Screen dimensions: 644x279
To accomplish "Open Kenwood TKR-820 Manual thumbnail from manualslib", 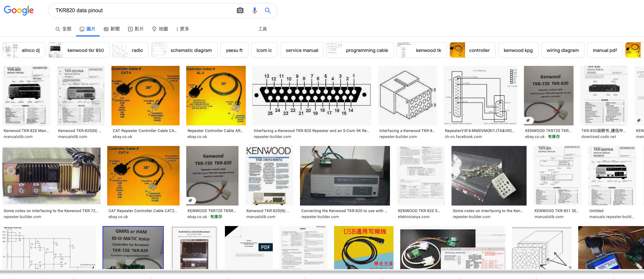I will click(26, 96).
